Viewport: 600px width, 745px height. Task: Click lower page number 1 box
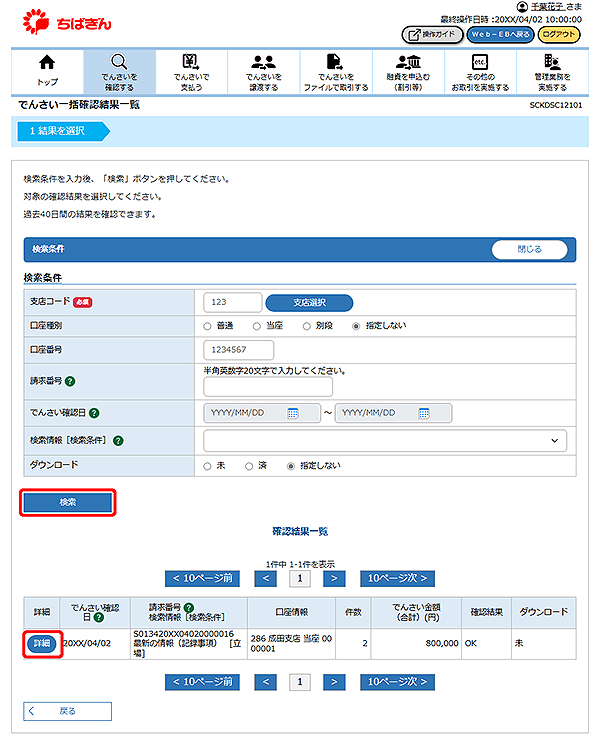pos(300,682)
